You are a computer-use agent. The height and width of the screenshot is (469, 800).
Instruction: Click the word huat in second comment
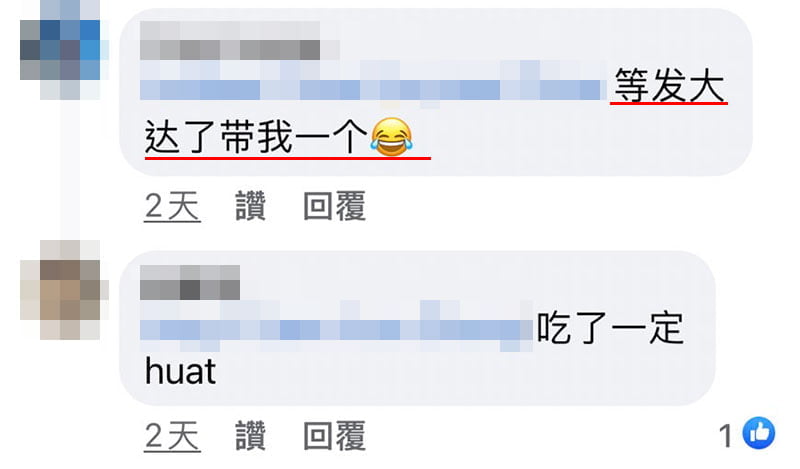point(180,371)
